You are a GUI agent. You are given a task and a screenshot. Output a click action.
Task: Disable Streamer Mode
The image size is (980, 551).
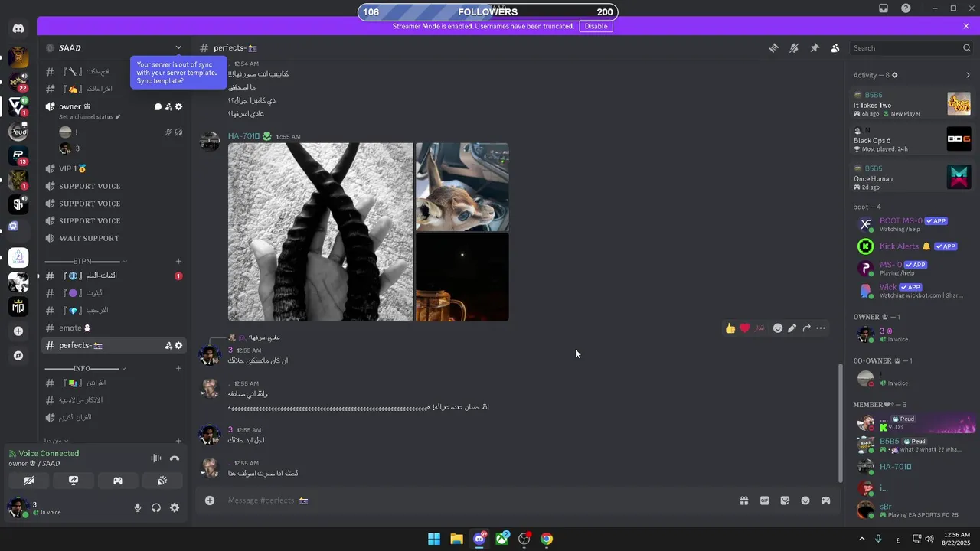point(596,26)
